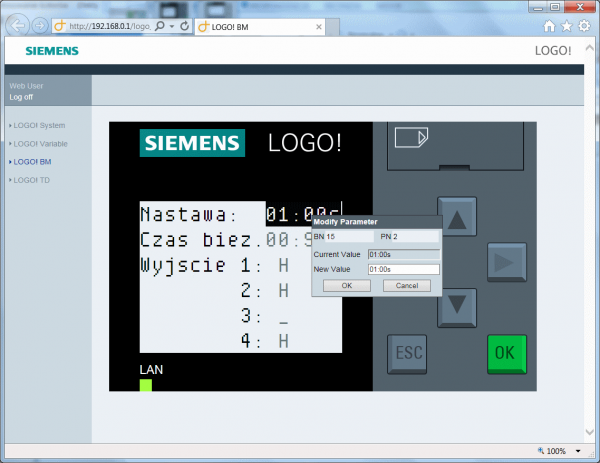This screenshot has width=600, height=463.
Task: Click the Current Value field
Action: point(404,254)
